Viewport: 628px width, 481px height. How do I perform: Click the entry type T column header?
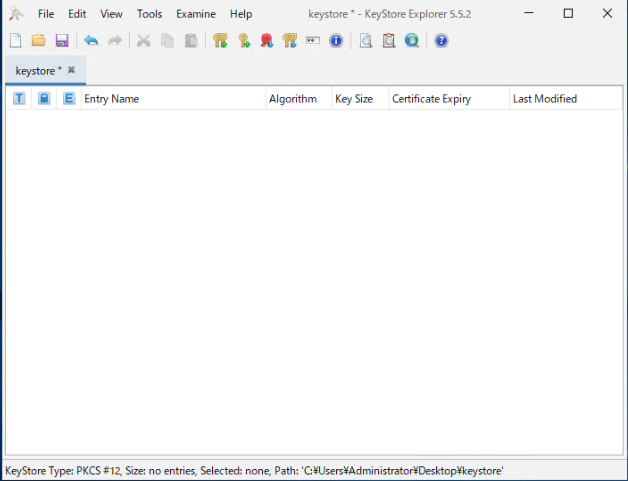pyautogui.click(x=19, y=99)
